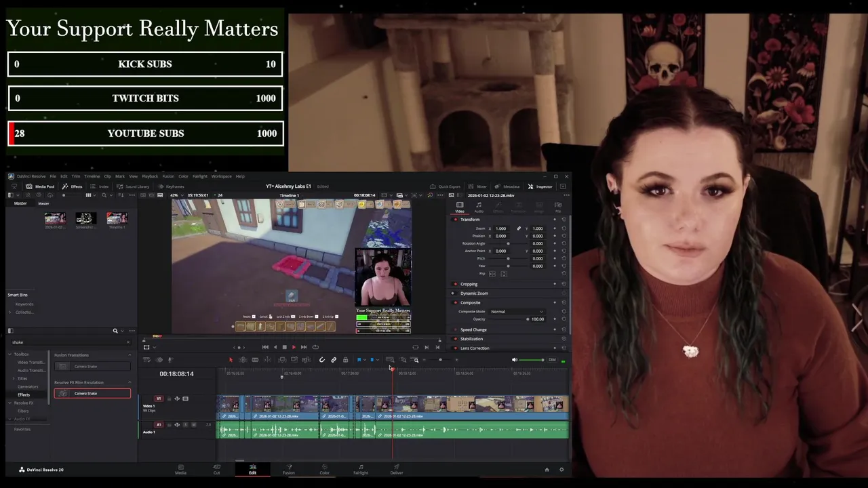The width and height of the screenshot is (868, 488).
Task: Open the Sound Library panel
Action: tap(133, 186)
